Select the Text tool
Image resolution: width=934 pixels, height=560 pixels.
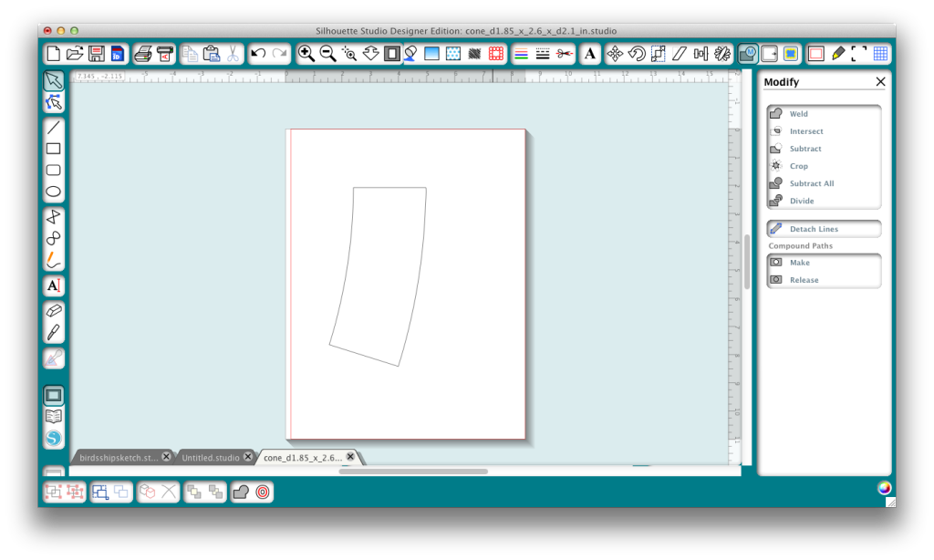(53, 284)
